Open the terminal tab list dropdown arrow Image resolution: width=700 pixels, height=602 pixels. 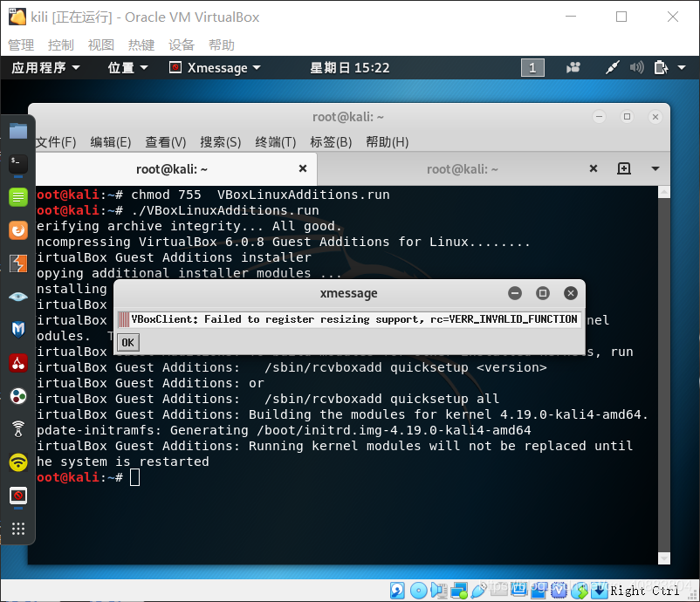(x=655, y=168)
